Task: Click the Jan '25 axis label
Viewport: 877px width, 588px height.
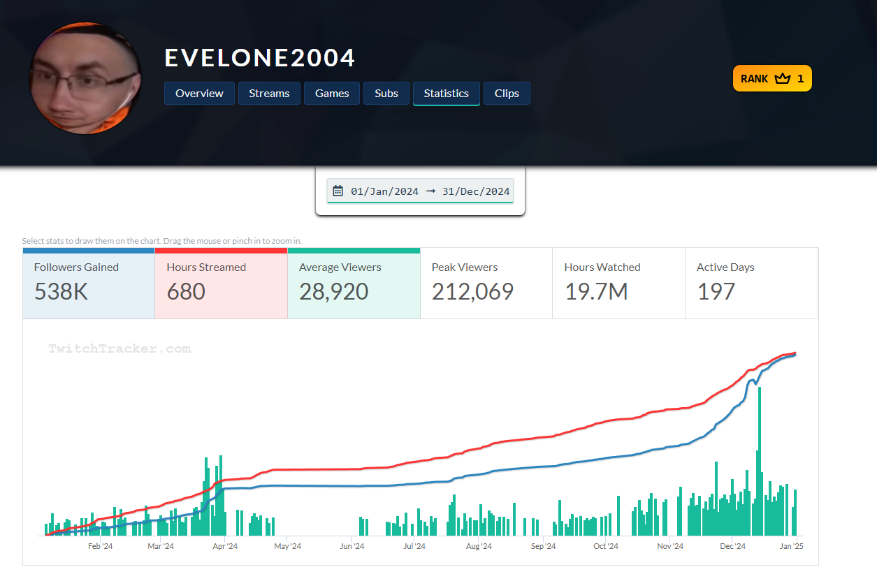Action: click(792, 546)
